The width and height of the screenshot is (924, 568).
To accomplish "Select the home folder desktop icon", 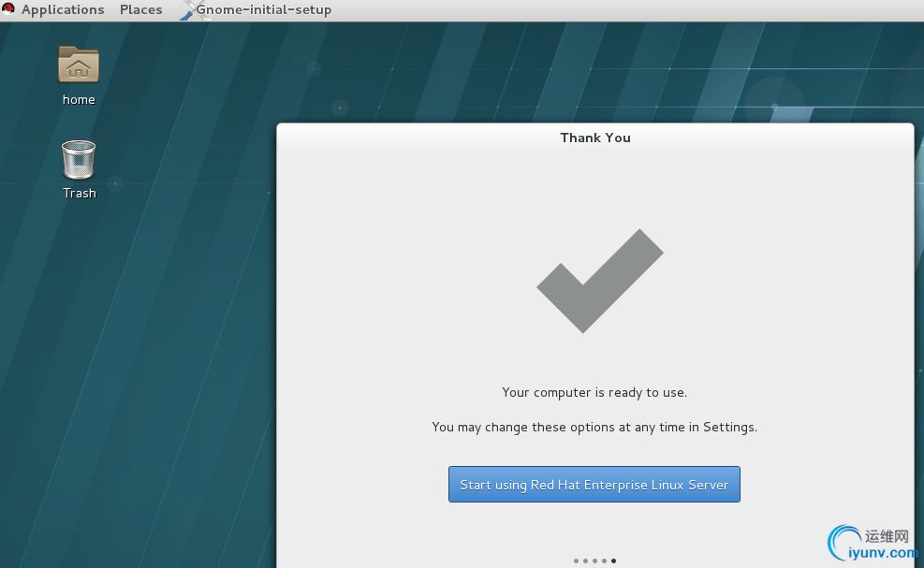I will click(x=79, y=65).
